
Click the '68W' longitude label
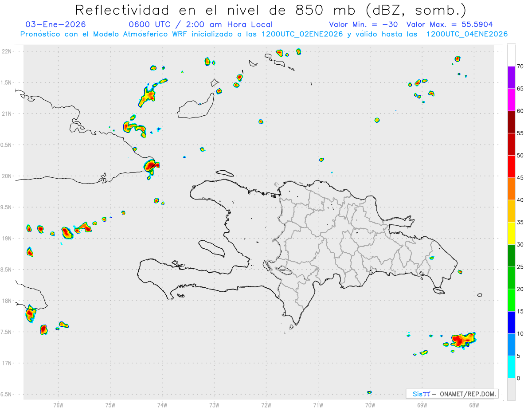pyautogui.click(x=474, y=405)
